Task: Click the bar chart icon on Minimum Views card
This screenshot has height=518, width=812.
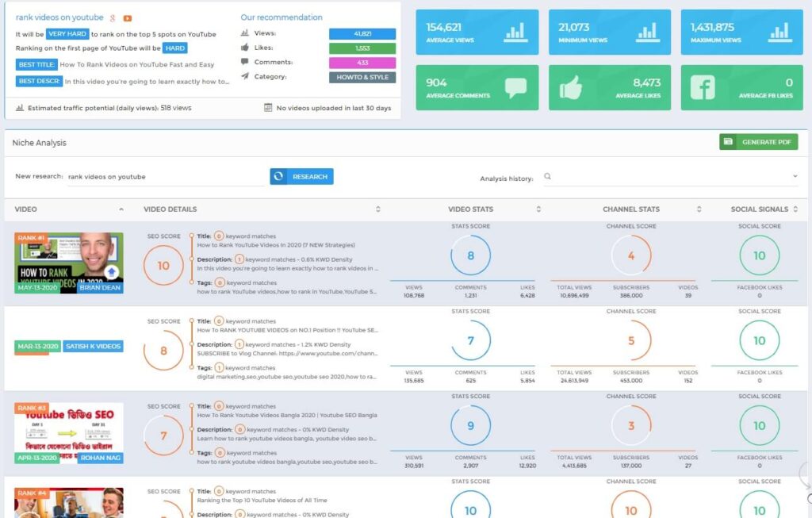Action: pyautogui.click(x=649, y=32)
